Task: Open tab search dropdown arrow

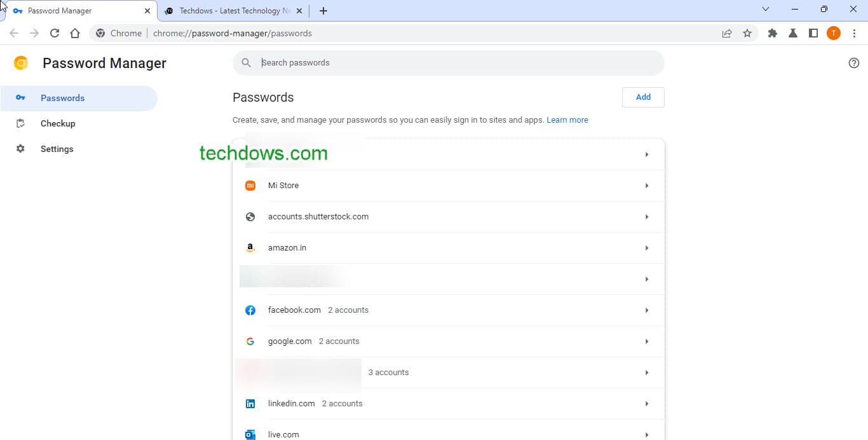Action: (x=766, y=10)
